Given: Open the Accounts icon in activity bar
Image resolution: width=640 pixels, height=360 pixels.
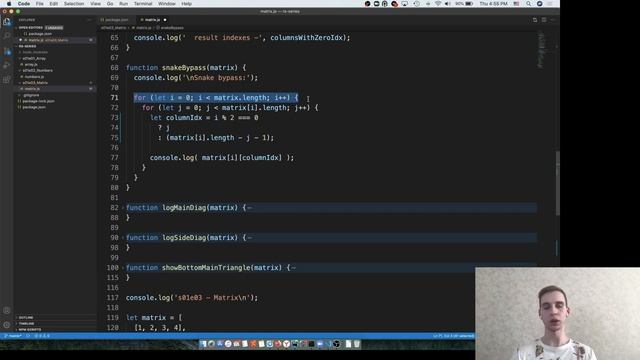Looking at the screenshot, I should (7, 310).
